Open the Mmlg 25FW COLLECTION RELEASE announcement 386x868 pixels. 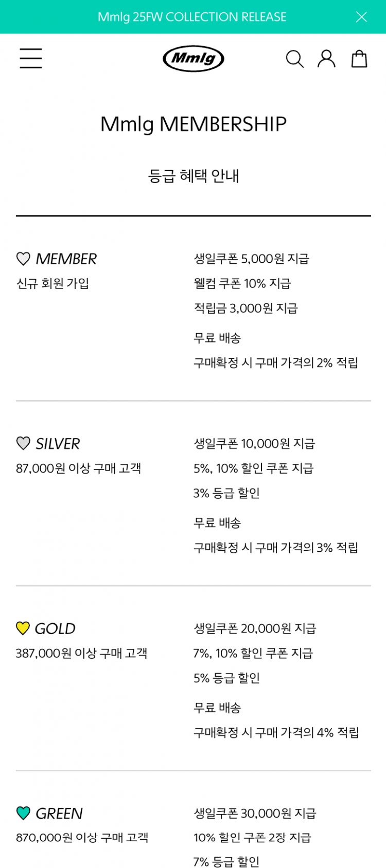[x=192, y=17]
